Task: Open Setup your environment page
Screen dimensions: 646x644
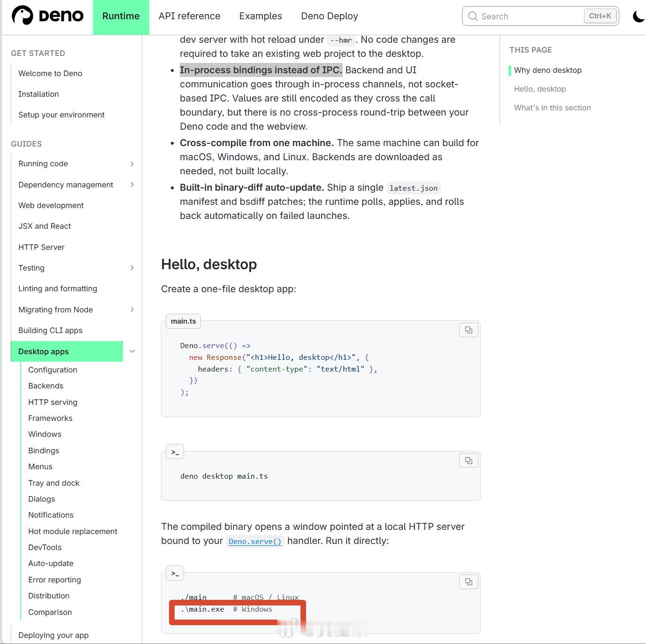Action: 62,115
